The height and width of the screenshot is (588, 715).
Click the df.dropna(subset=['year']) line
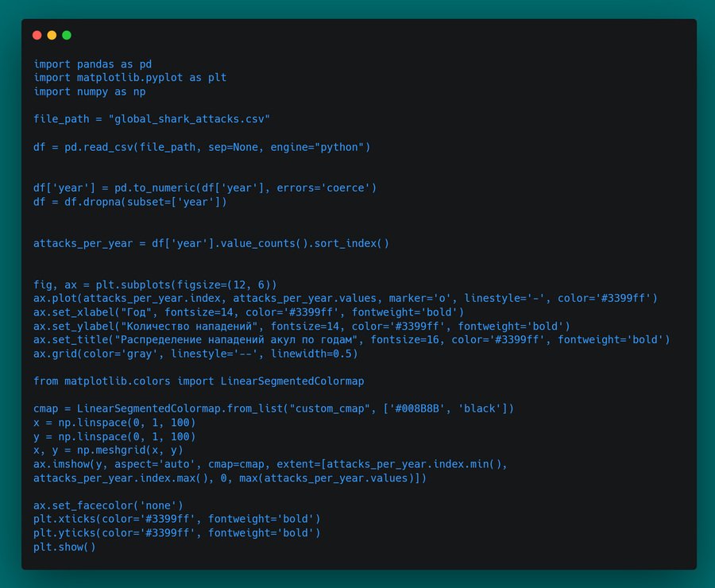130,202
